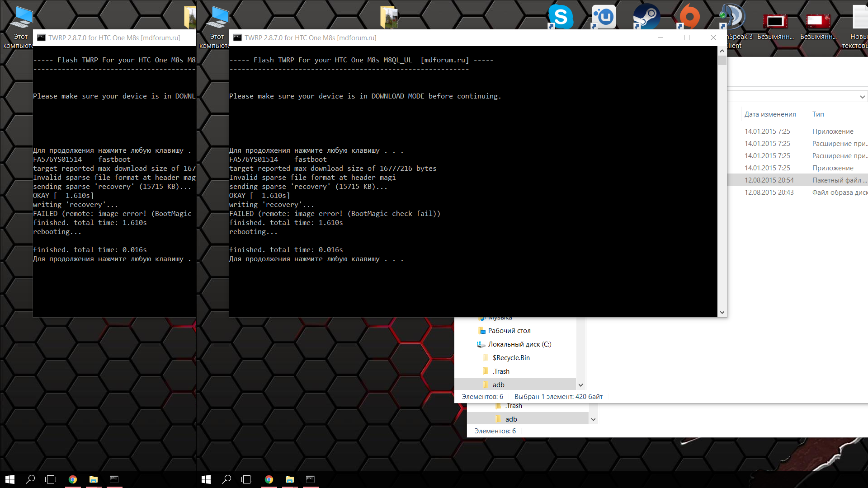Screen dimensions: 868x488
Task: Open the Uplay desktop shortcut
Action: pos(604,17)
